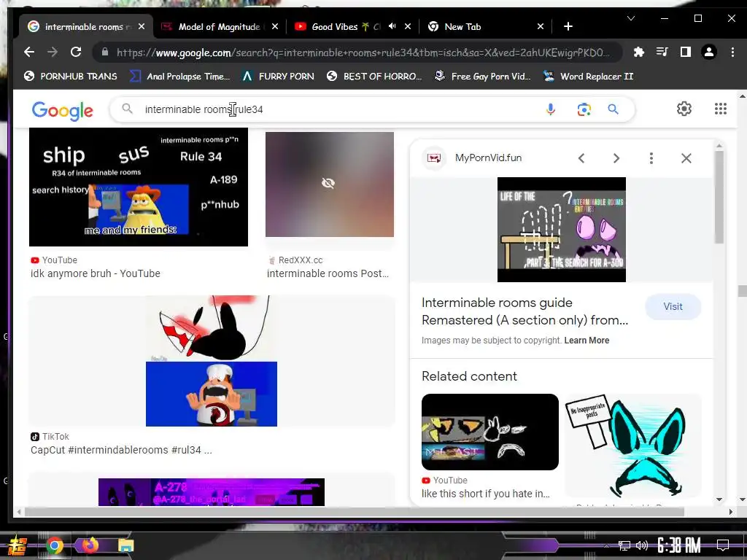This screenshot has width=747, height=560.
Task: Close the Model of Magnitude tab
Action: click(275, 27)
